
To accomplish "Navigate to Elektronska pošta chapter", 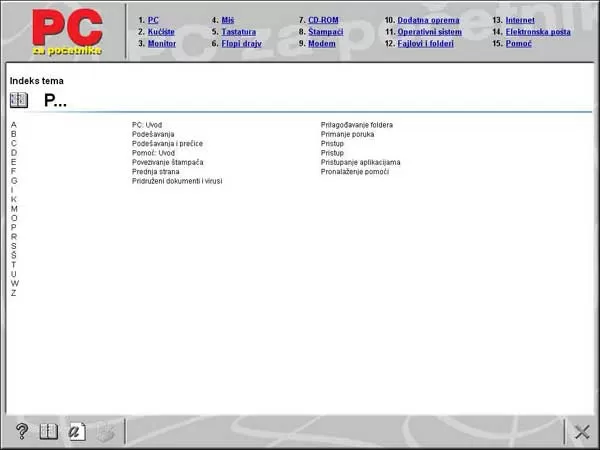I will coord(538,32).
